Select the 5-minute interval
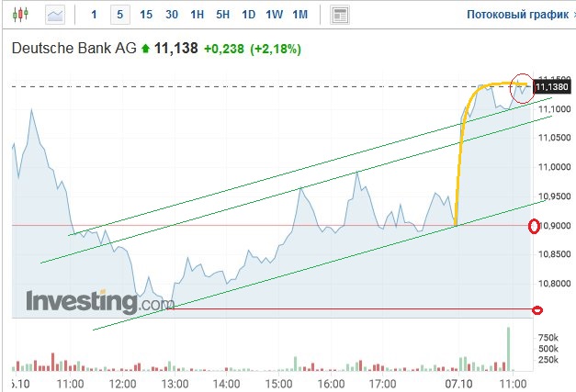576x392 pixels. tap(120, 15)
